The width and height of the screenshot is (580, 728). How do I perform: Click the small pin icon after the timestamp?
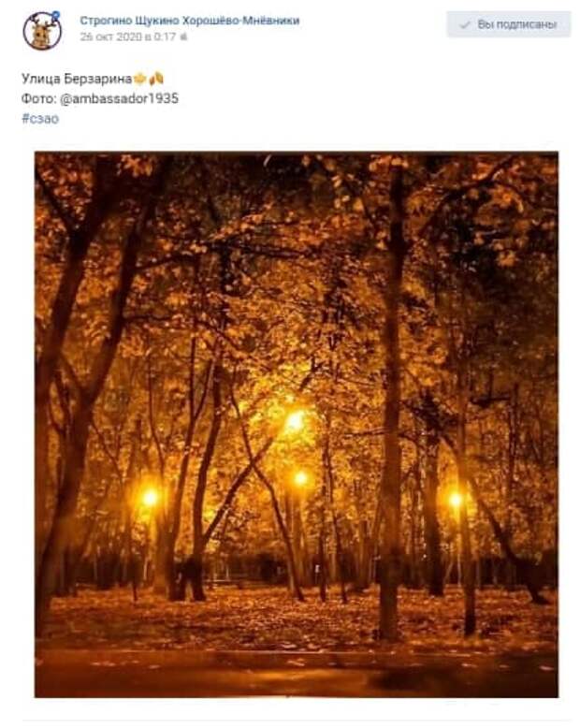(x=183, y=36)
